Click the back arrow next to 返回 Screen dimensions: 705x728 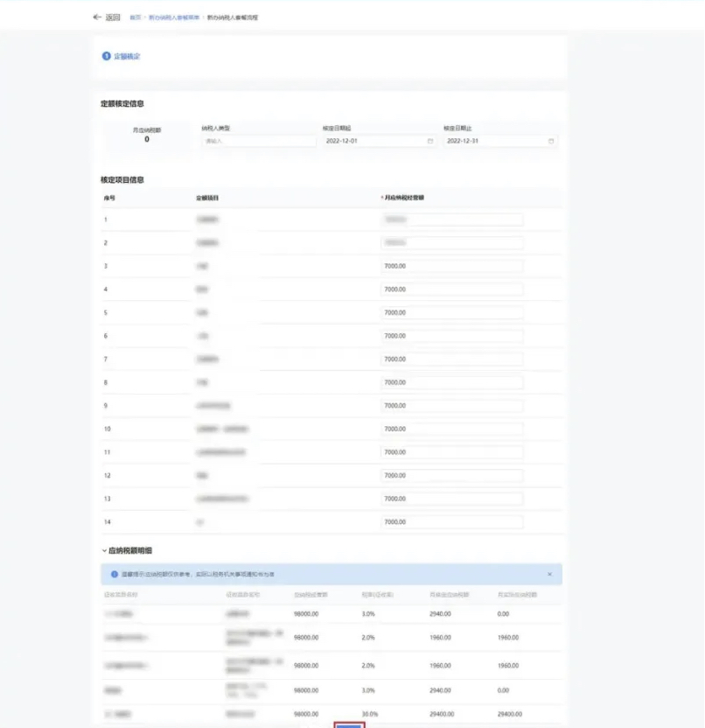pos(97,17)
